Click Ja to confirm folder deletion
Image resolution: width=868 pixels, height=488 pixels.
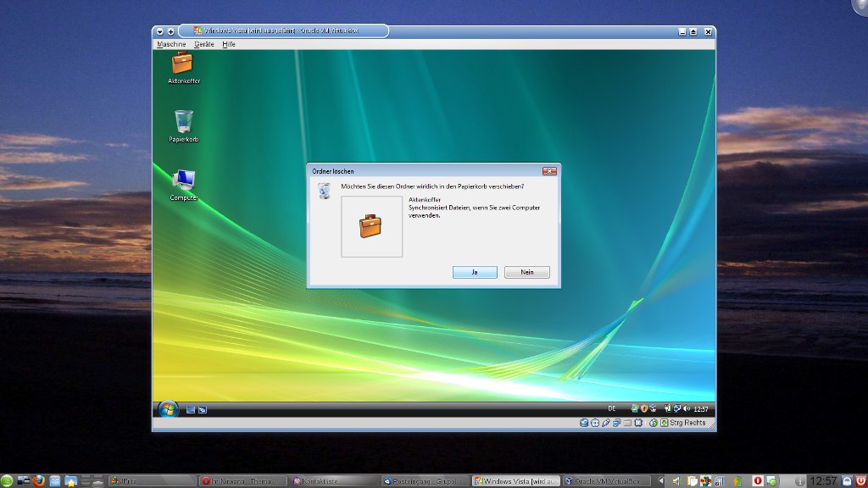[x=475, y=272]
